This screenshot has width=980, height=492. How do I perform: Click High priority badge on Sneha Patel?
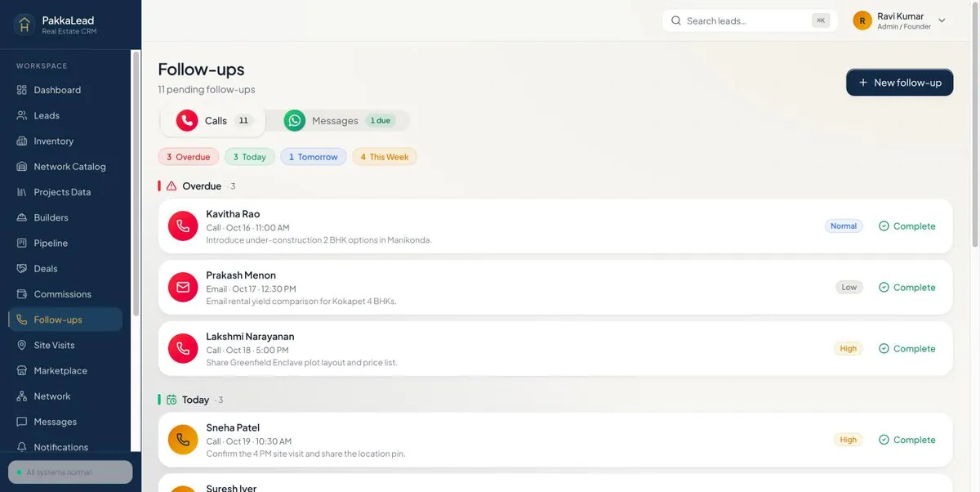point(849,440)
